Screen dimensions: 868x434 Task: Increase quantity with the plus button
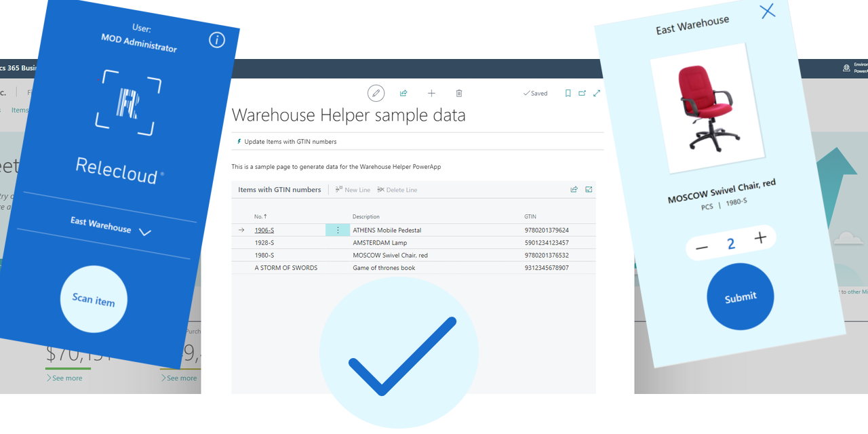[x=760, y=237]
